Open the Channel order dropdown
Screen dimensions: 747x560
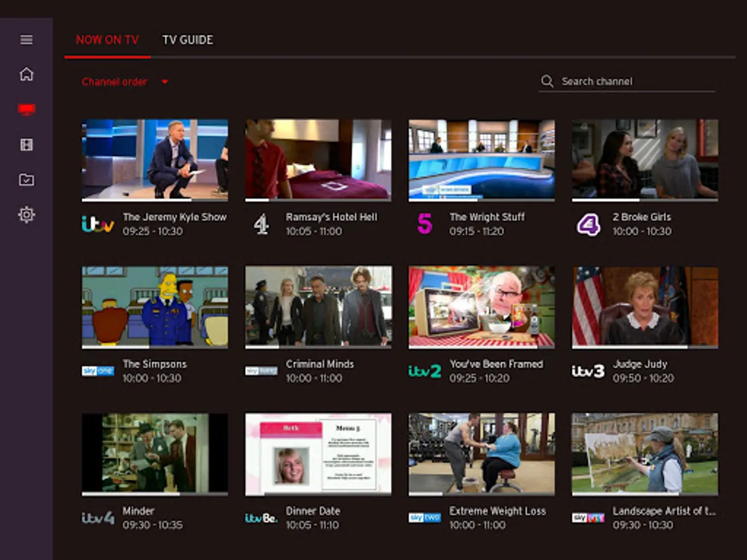click(x=125, y=82)
